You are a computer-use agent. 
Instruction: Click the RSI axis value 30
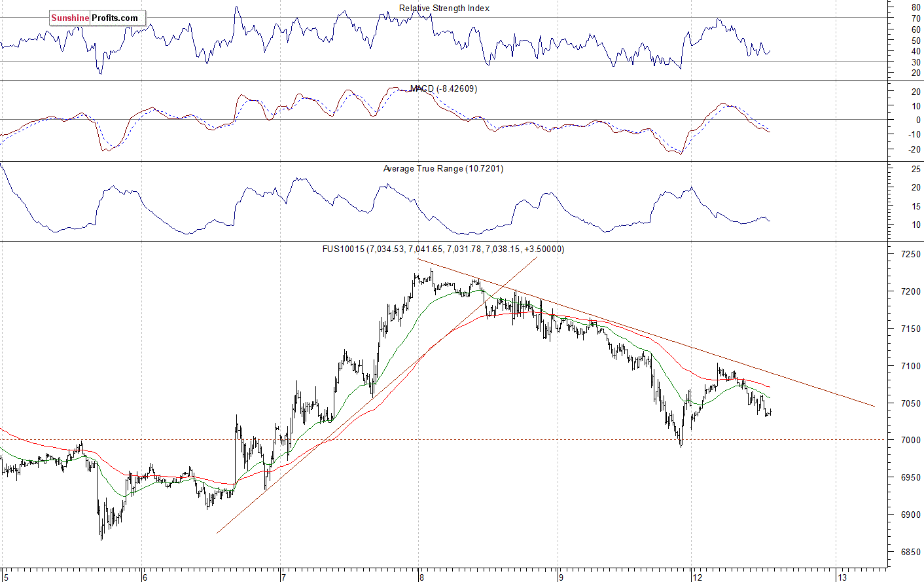click(x=916, y=62)
